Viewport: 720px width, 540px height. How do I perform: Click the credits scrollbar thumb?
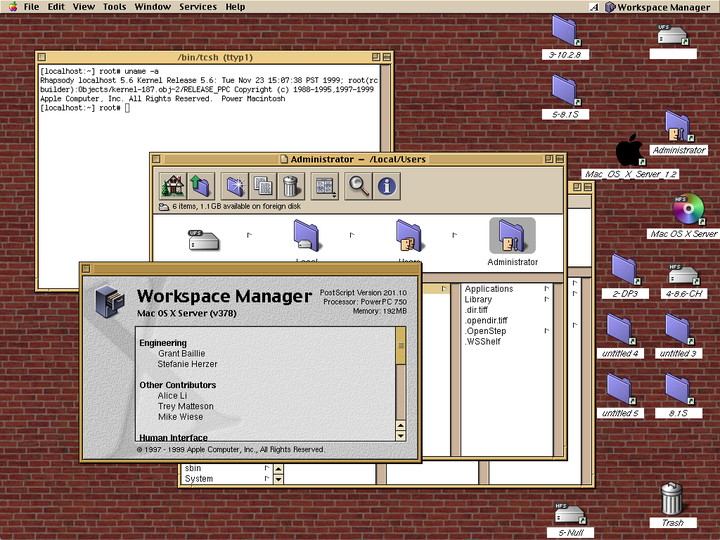[400, 346]
